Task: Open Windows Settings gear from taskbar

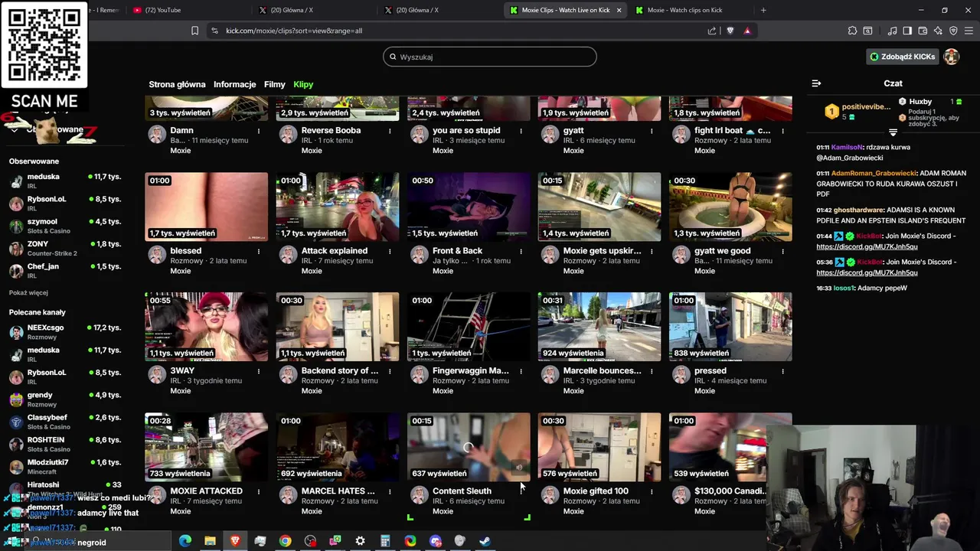Action: point(360,541)
